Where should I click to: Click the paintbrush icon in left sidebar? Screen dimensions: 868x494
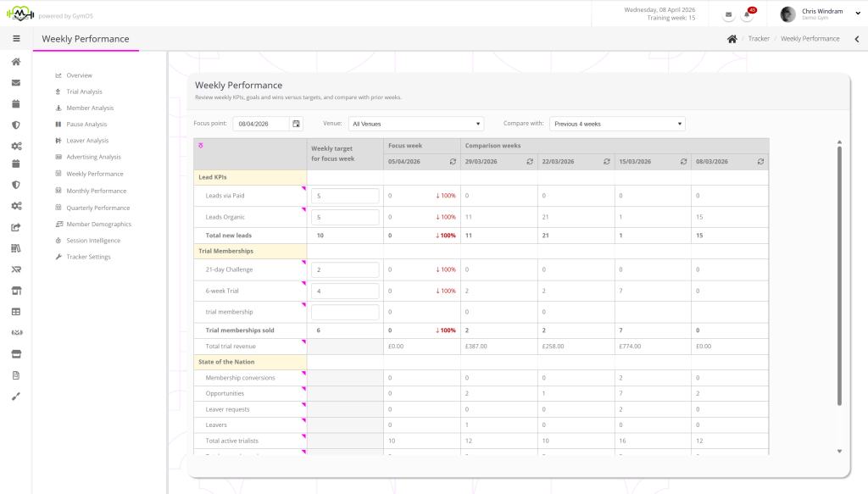point(16,395)
